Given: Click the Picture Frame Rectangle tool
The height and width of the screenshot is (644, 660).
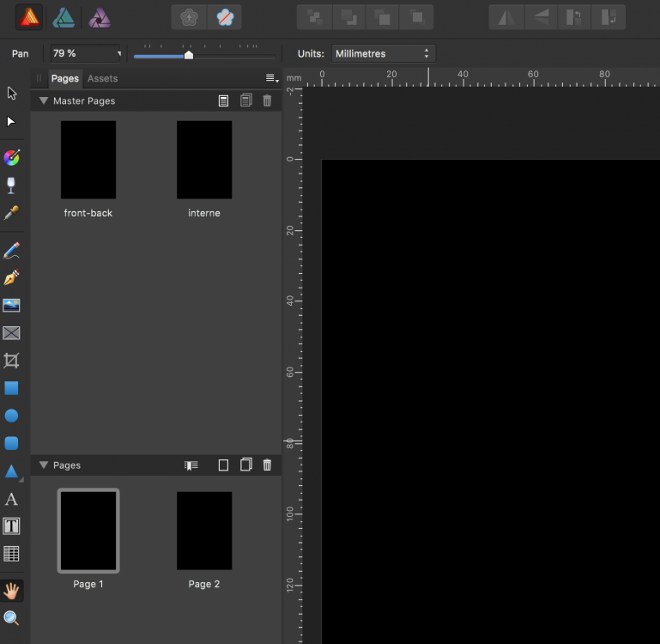Looking at the screenshot, I should coord(11,333).
